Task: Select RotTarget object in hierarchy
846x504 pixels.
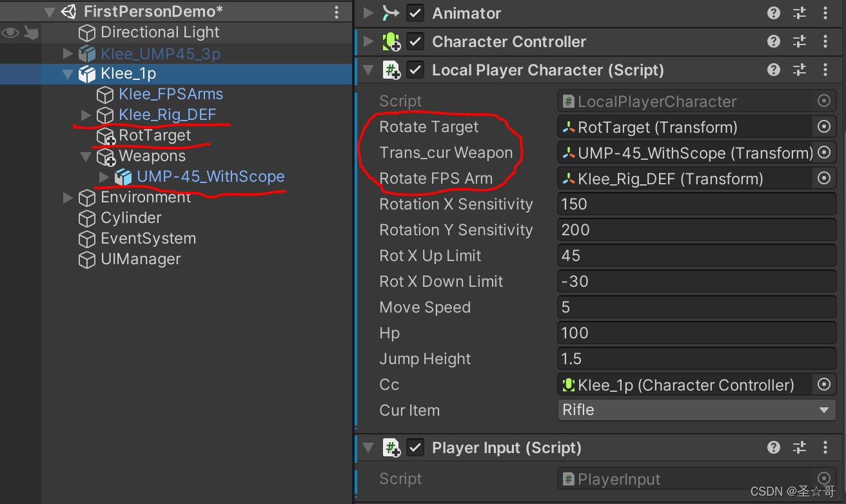Action: point(155,135)
